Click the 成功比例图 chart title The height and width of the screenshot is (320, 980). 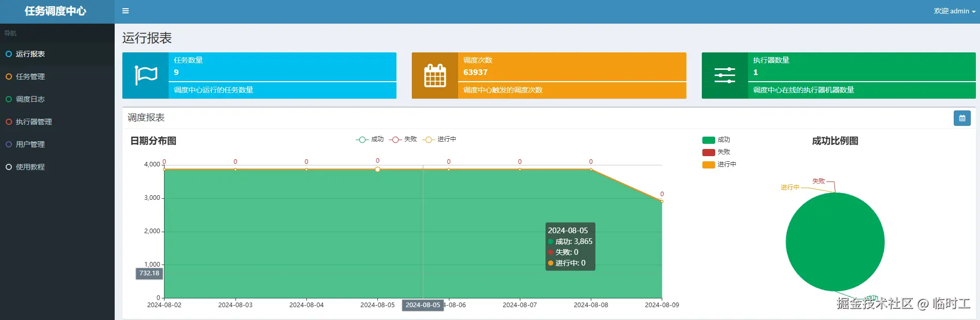click(x=835, y=141)
